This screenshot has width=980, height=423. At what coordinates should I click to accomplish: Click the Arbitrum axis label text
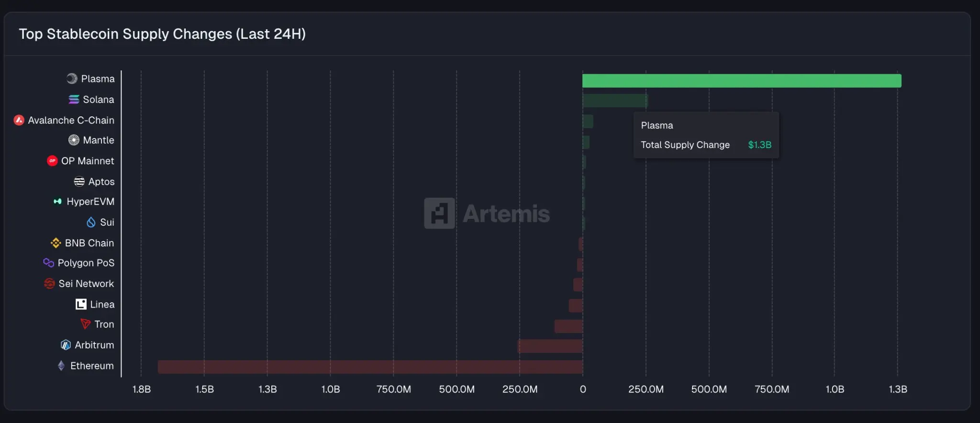(94, 345)
